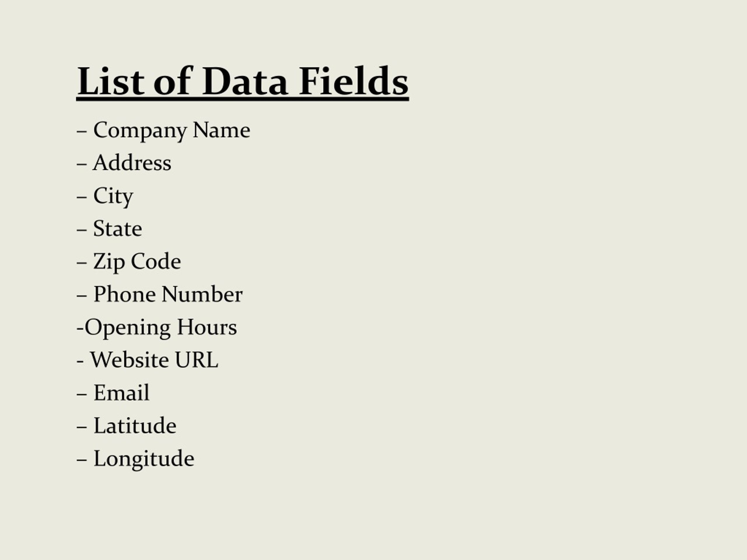Click the State list item
The image size is (747, 560).
pos(109,229)
